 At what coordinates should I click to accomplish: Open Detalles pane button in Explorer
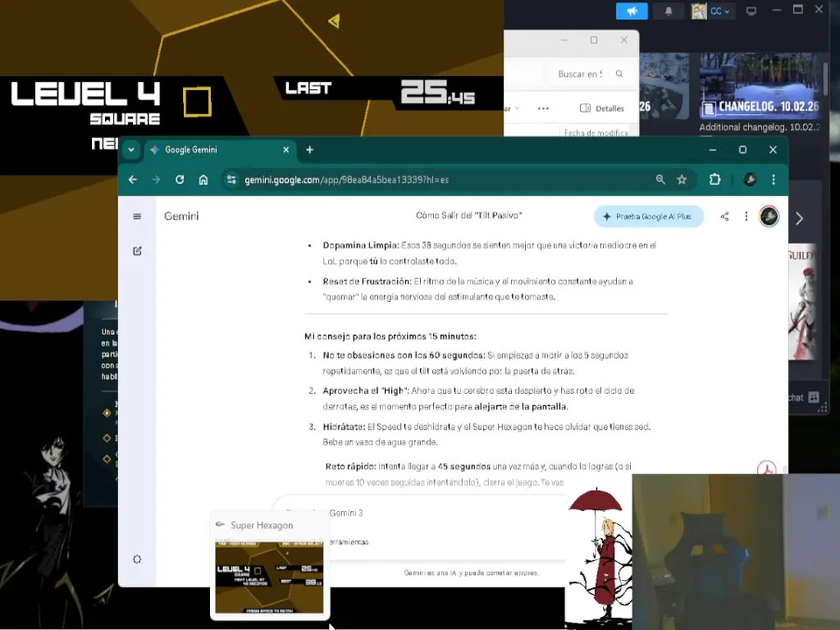602,108
